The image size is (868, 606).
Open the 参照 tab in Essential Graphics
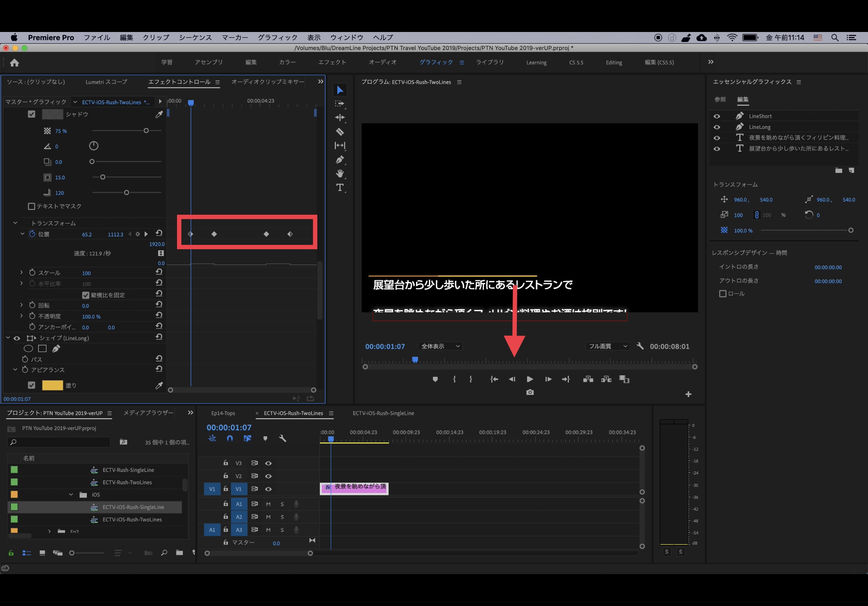pos(720,99)
